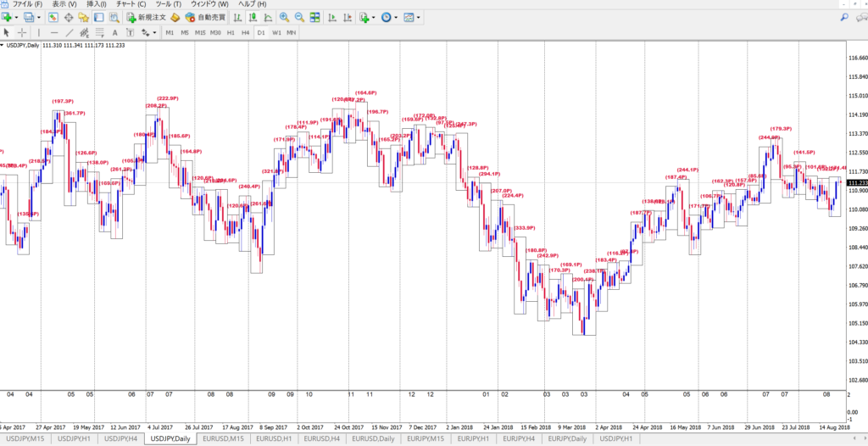The width and height of the screenshot is (868, 446).
Task: Click the current price label 111.233
Action: tap(858, 183)
